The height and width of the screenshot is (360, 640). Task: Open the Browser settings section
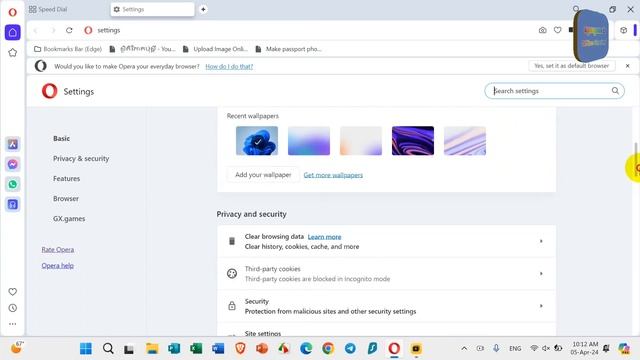point(66,198)
